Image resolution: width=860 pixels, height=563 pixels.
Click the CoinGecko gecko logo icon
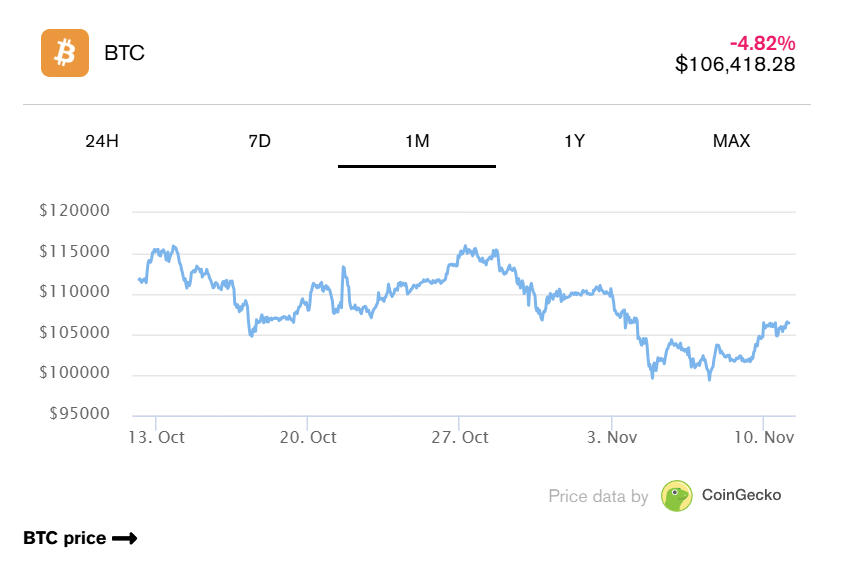click(x=677, y=495)
